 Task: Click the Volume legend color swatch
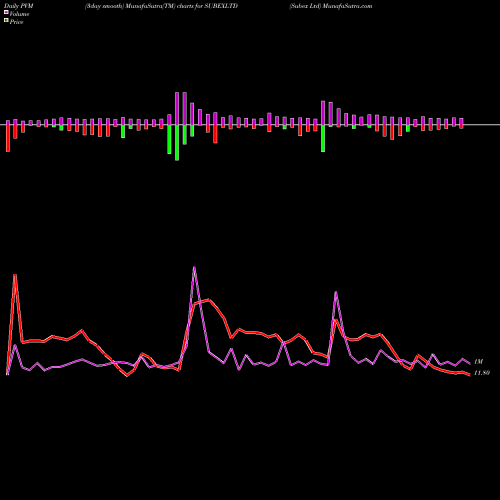click(x=6, y=12)
